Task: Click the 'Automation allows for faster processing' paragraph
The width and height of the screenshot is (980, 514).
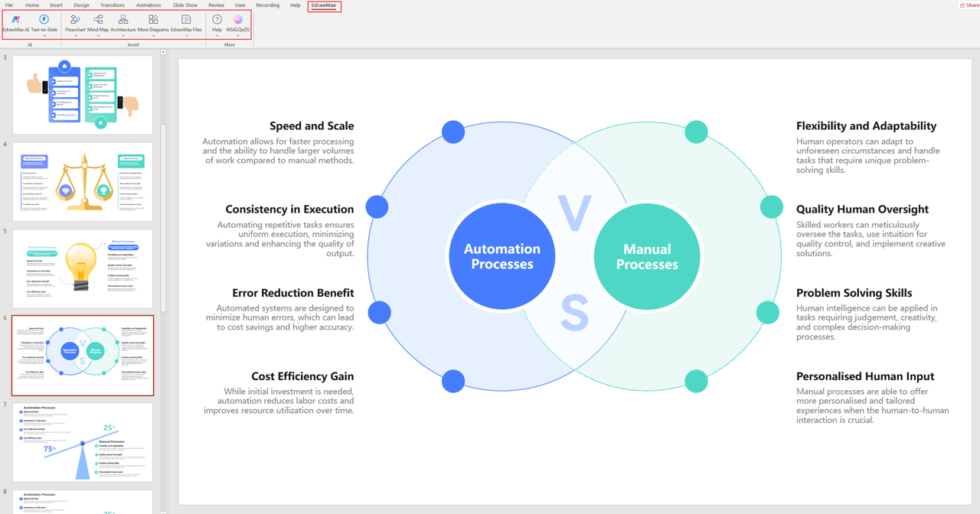Action: coord(278,151)
